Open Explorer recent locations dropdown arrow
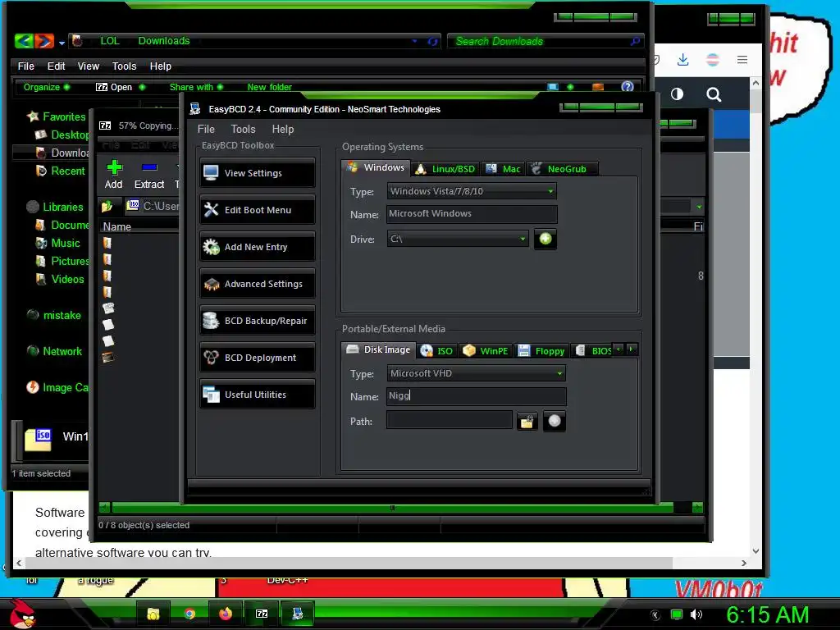 point(62,43)
